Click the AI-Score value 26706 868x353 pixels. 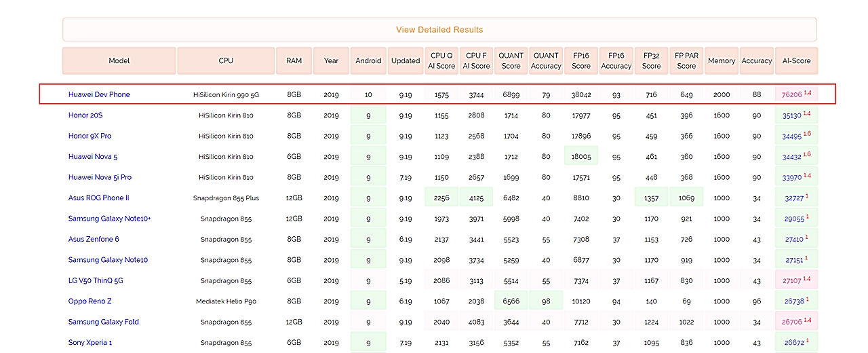[792, 322]
